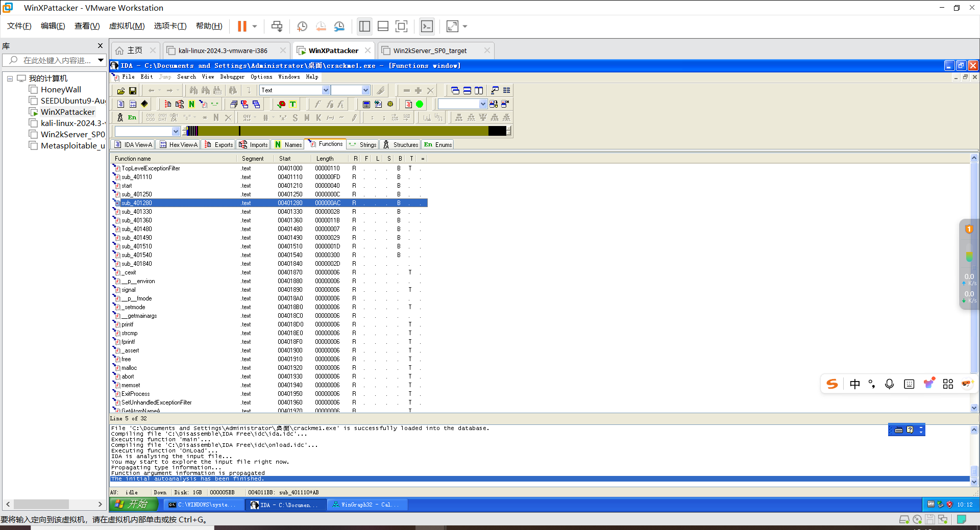Collapse the 我的计算机 tree node
Screen dimensions: 980x530
10,79
